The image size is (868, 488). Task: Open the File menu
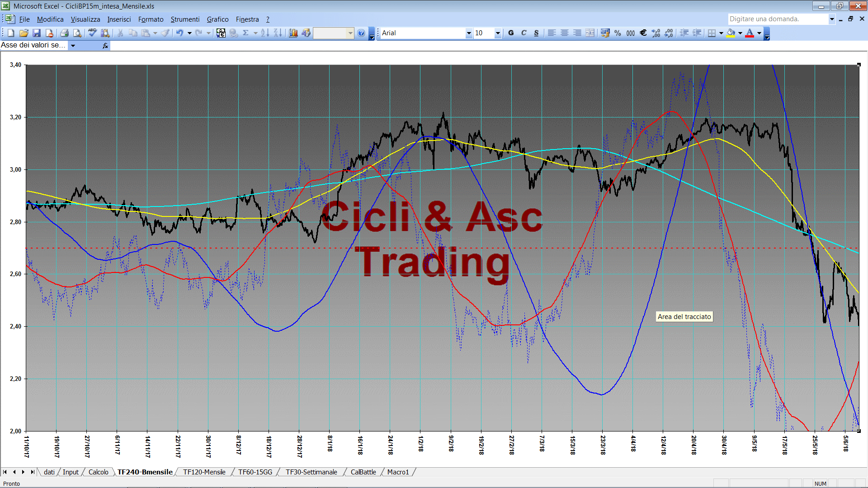(x=24, y=19)
